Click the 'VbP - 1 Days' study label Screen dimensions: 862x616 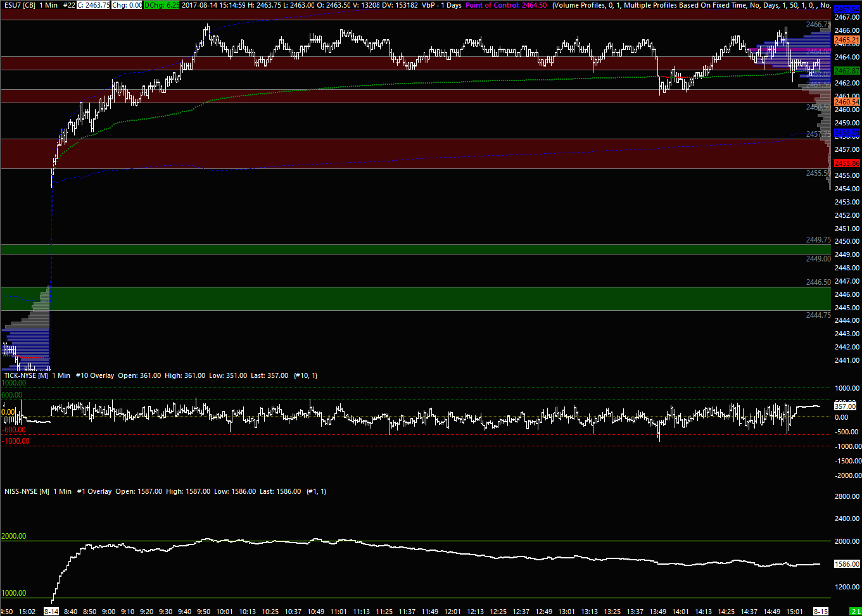coord(441,5)
